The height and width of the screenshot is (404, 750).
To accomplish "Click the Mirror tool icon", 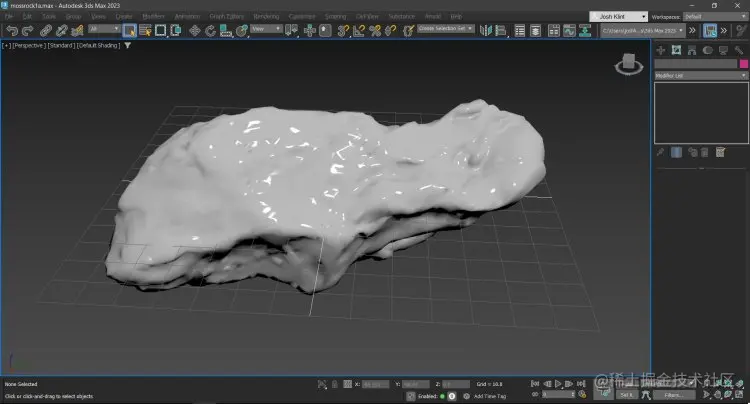I will click(x=485, y=31).
